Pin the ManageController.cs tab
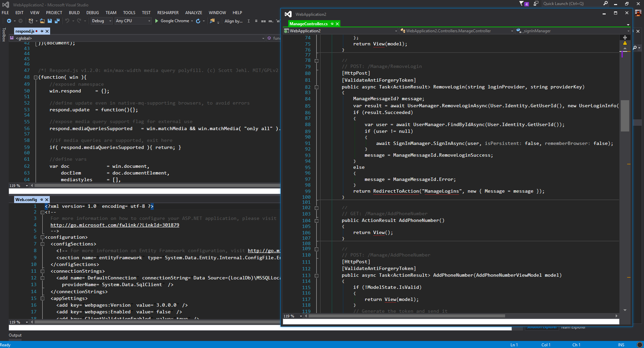The height and width of the screenshot is (348, 644). [332, 24]
